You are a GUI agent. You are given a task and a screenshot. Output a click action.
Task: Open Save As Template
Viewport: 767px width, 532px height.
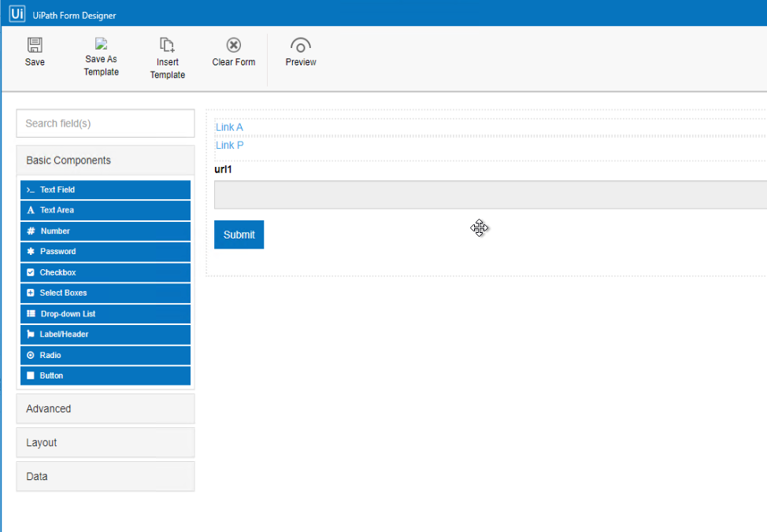[102, 57]
